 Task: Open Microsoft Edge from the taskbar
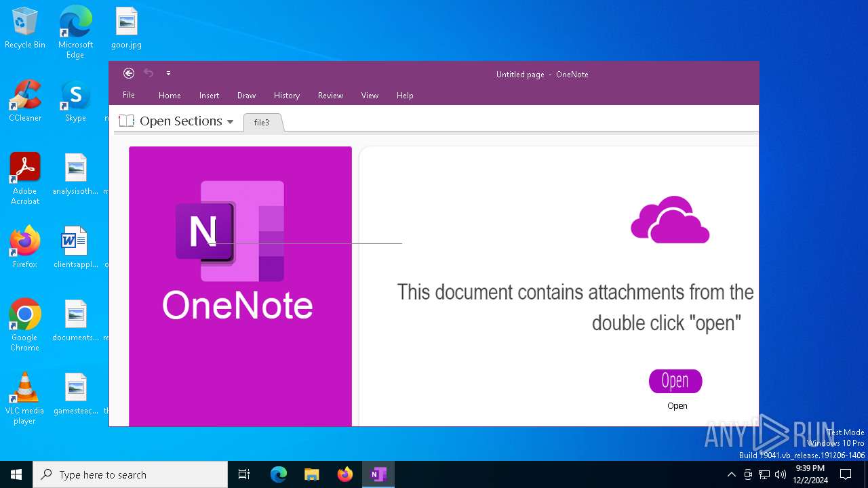click(279, 474)
